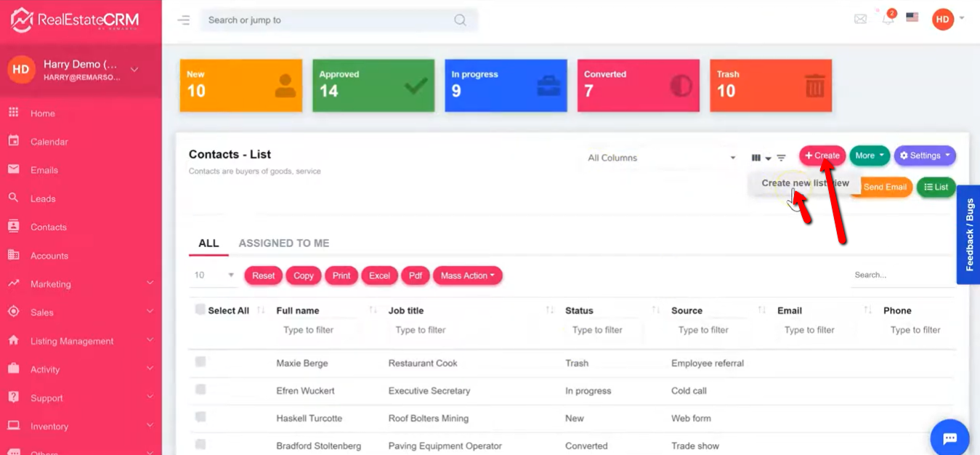Image resolution: width=980 pixels, height=455 pixels.
Task: Click the hamburger menu collapse icon
Action: [x=183, y=20]
